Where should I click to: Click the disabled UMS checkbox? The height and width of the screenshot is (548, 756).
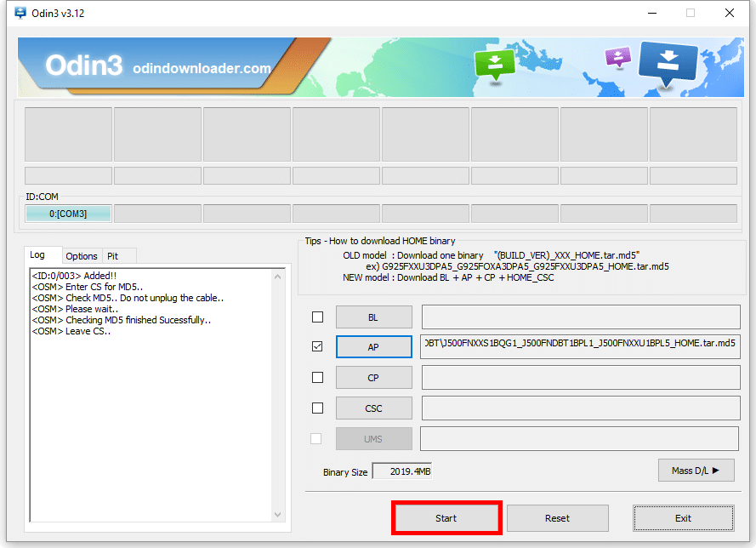[316, 438]
